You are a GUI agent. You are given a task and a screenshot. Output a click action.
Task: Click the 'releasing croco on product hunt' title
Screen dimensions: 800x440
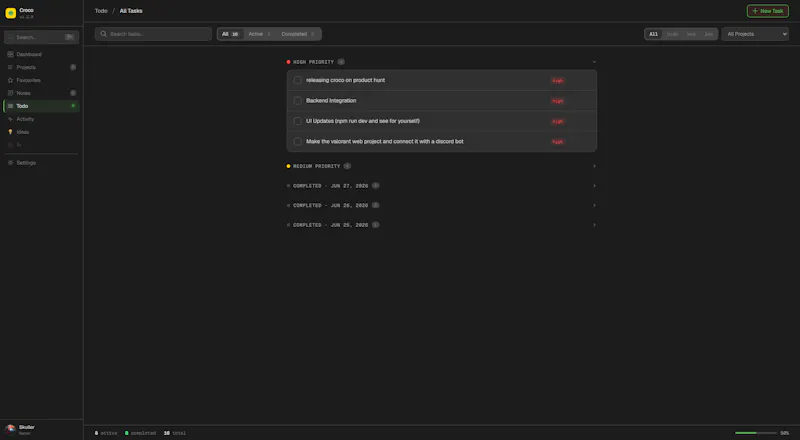point(345,80)
